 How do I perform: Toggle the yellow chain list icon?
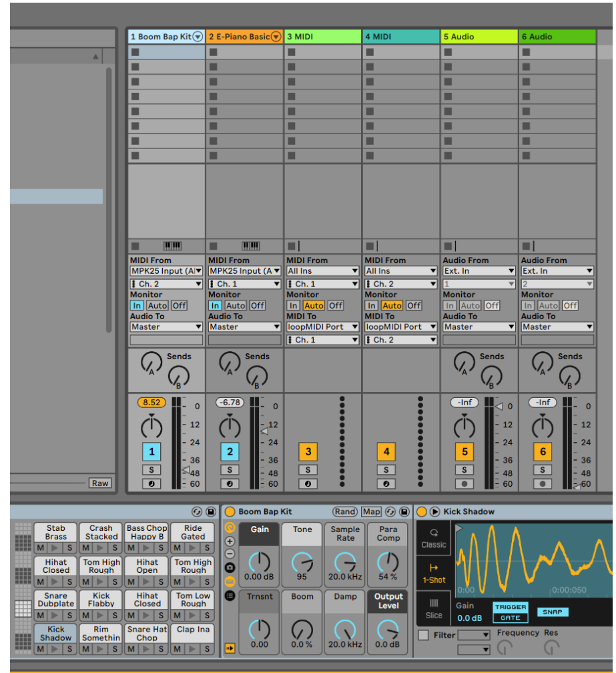[x=230, y=582]
